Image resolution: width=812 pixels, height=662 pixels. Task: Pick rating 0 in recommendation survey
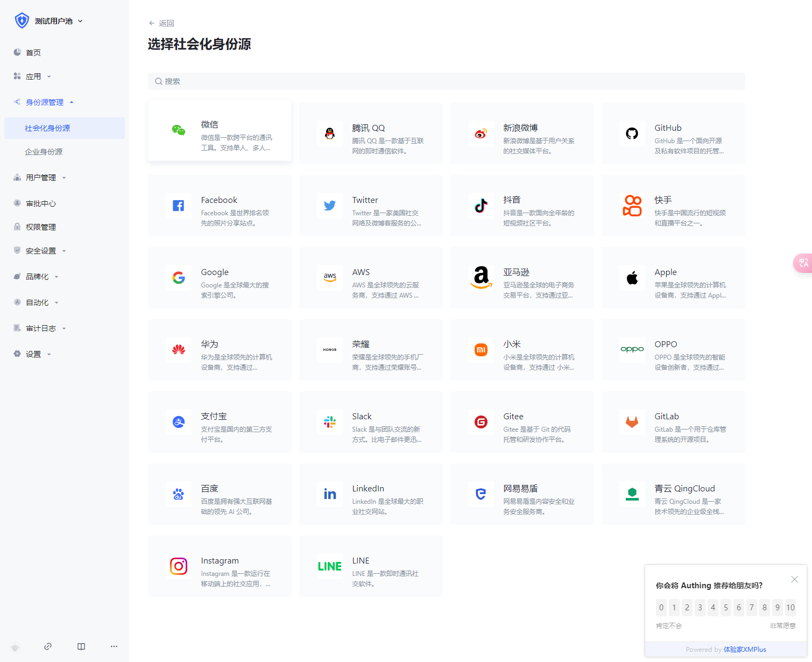click(x=661, y=608)
